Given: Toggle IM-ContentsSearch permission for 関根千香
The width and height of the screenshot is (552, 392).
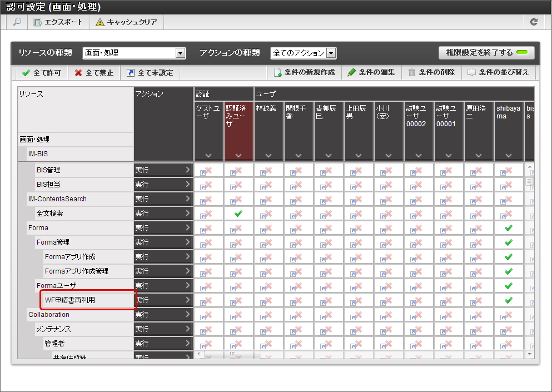Looking at the screenshot, I should (x=299, y=199).
